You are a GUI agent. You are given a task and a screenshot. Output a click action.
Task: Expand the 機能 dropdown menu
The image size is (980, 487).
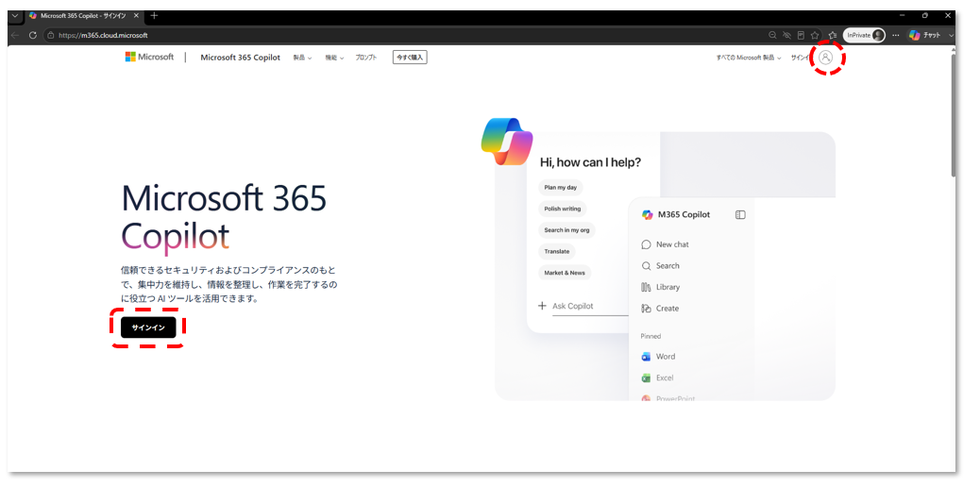pos(334,58)
